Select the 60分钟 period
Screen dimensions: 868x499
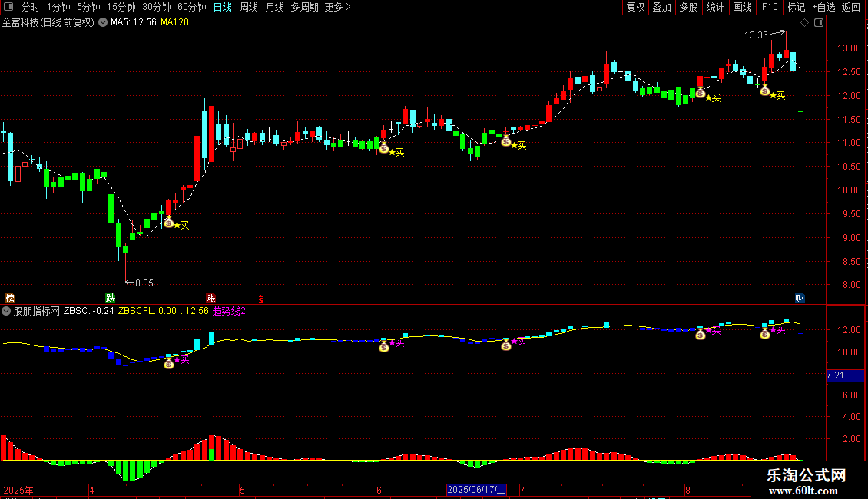(192, 7)
